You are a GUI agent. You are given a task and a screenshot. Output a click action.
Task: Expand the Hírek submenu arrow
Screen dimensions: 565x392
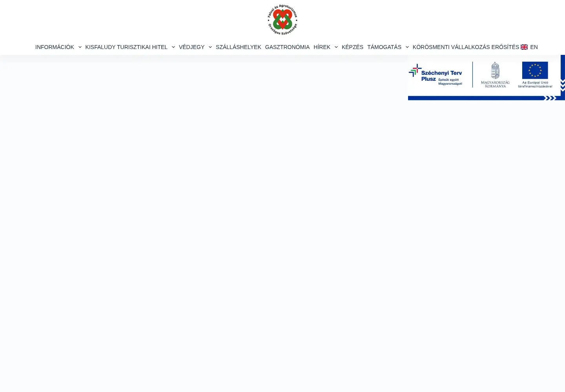pyautogui.click(x=336, y=47)
